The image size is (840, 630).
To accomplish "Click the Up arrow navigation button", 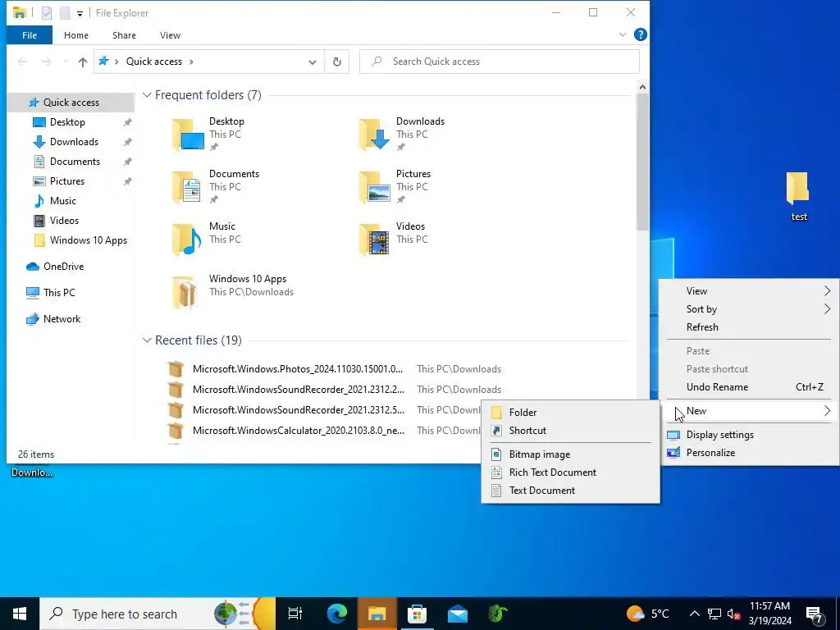I will pos(83,62).
